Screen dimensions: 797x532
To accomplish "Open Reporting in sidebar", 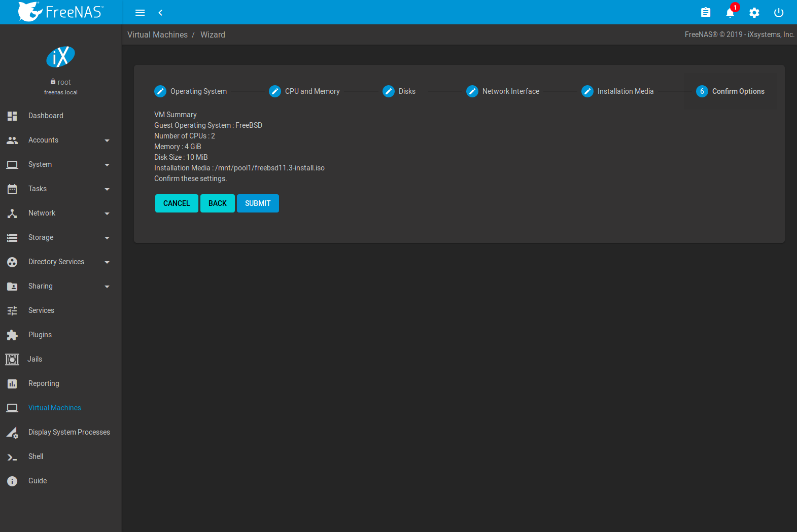I will pos(44,383).
